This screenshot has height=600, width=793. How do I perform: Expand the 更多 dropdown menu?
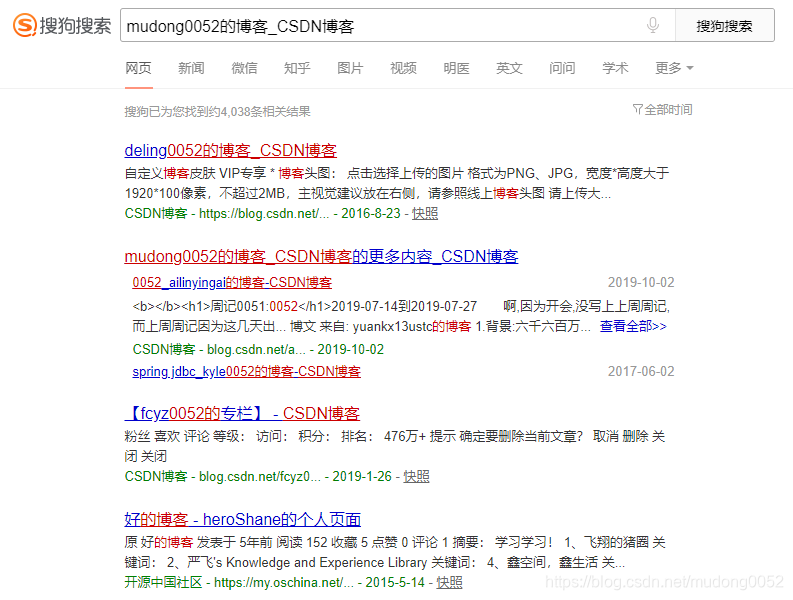click(x=674, y=68)
